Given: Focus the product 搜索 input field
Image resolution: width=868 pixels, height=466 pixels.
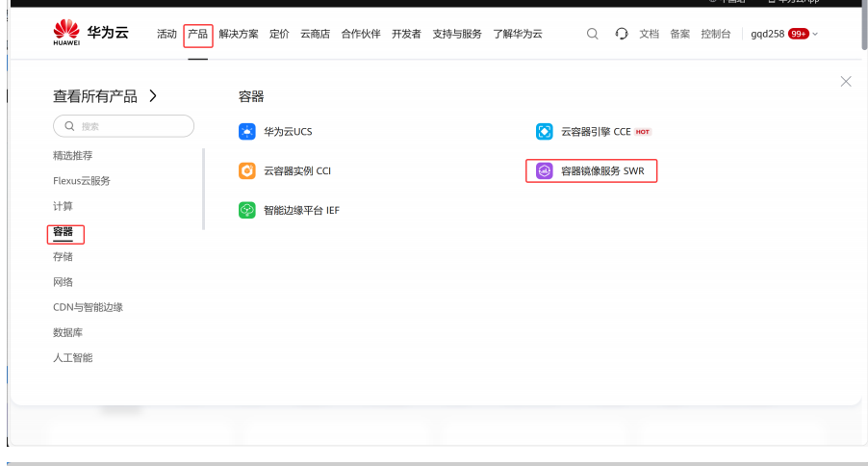Looking at the screenshot, I should 123,126.
